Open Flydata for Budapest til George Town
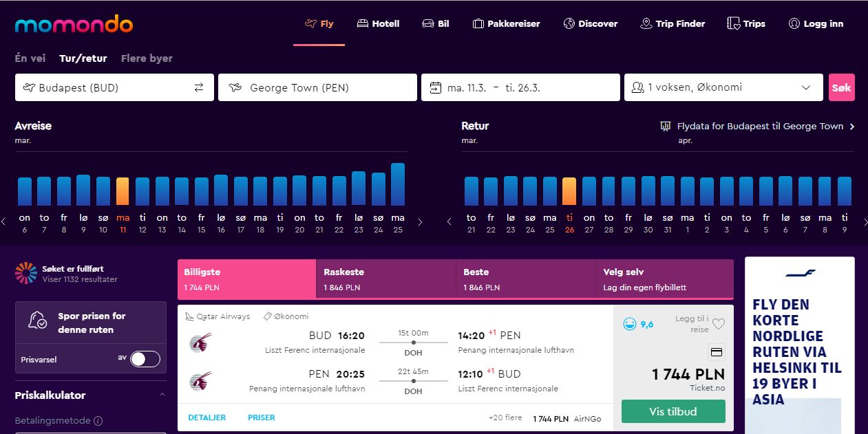The height and width of the screenshot is (434, 868). [x=757, y=126]
